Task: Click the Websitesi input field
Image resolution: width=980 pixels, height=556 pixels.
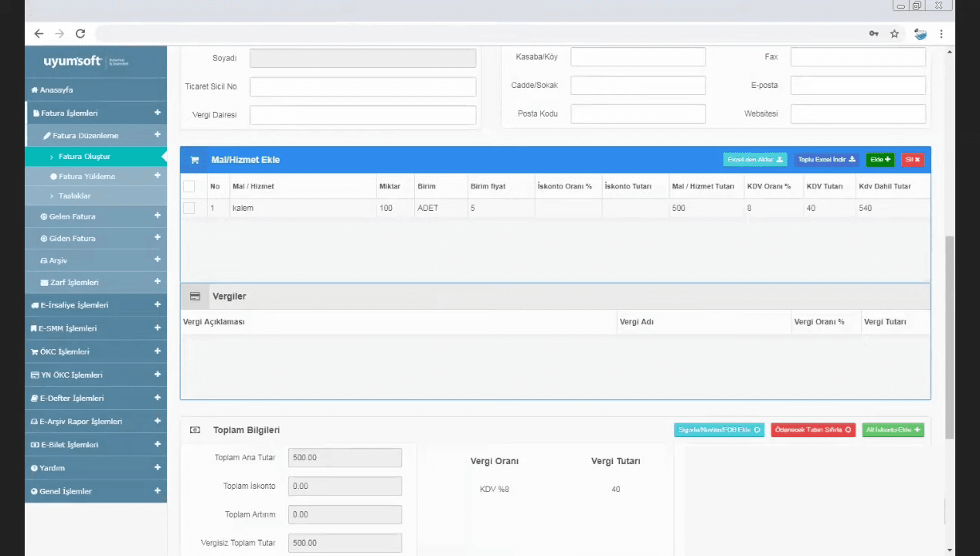Action: click(858, 114)
